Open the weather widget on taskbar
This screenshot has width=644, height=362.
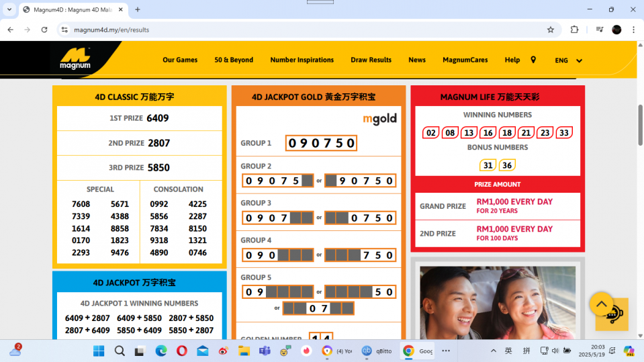[15, 350]
